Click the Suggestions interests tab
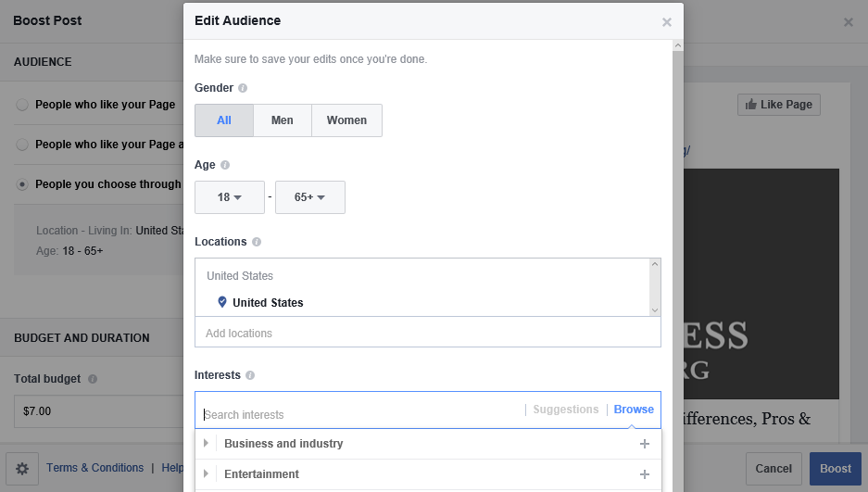Viewport: 868px width, 492px height. [x=566, y=410]
